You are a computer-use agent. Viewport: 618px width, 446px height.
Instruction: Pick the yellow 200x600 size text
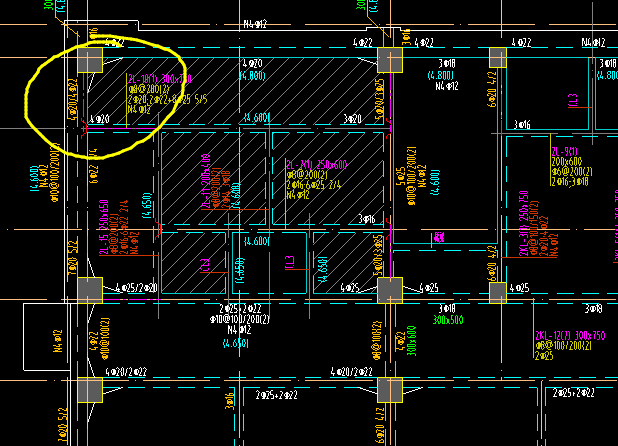567,162
